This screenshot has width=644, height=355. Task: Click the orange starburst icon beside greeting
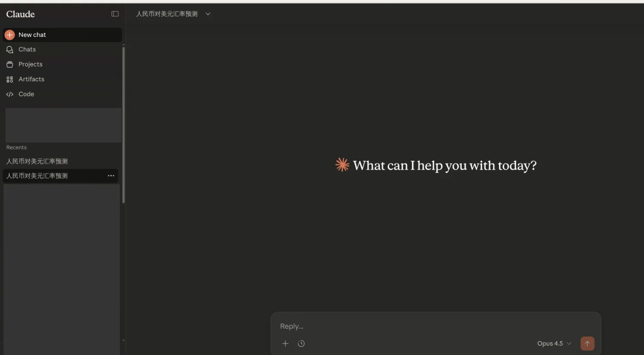coord(342,165)
